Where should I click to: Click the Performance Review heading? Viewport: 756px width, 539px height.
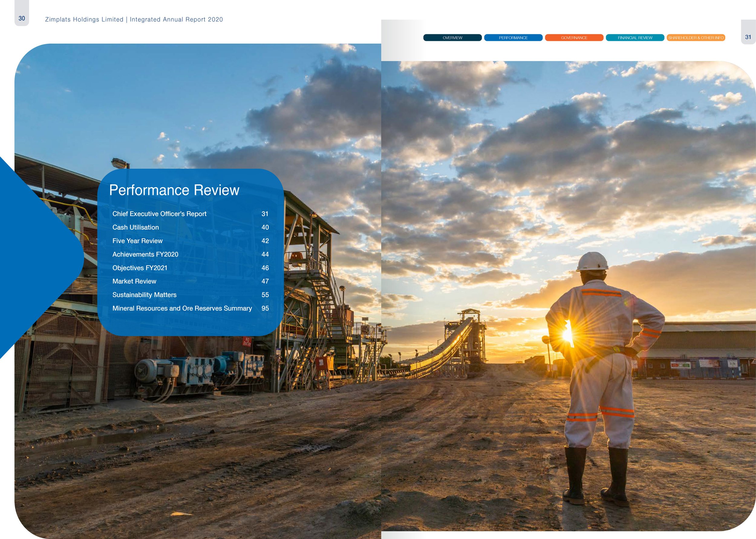pyautogui.click(x=174, y=190)
